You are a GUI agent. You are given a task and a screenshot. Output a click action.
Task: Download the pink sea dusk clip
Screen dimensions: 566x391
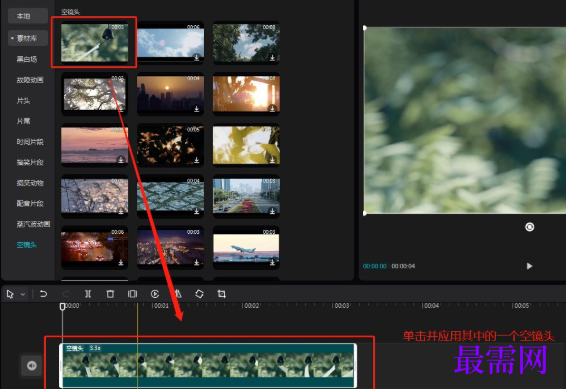121,160
